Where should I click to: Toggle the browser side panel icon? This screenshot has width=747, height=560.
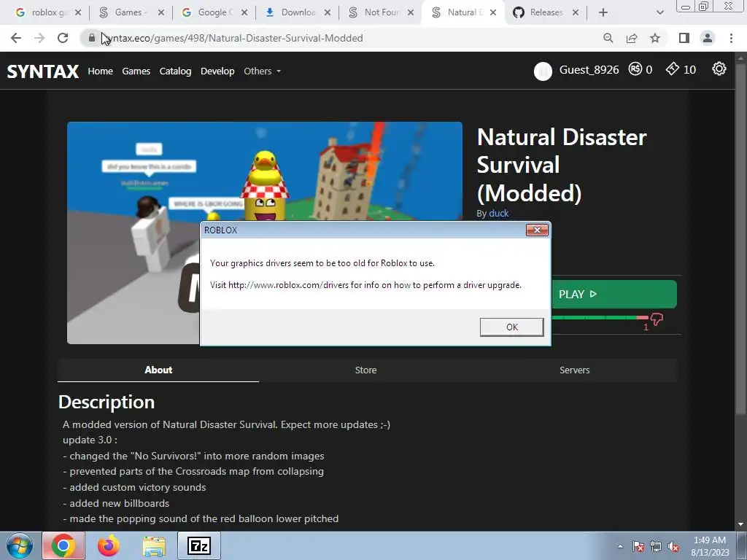coord(684,38)
